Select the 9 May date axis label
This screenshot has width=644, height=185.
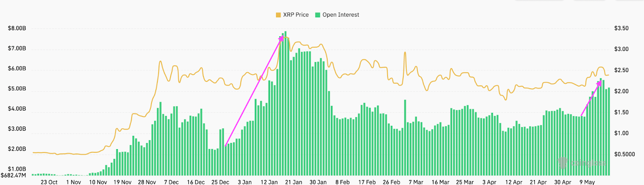click(x=587, y=182)
